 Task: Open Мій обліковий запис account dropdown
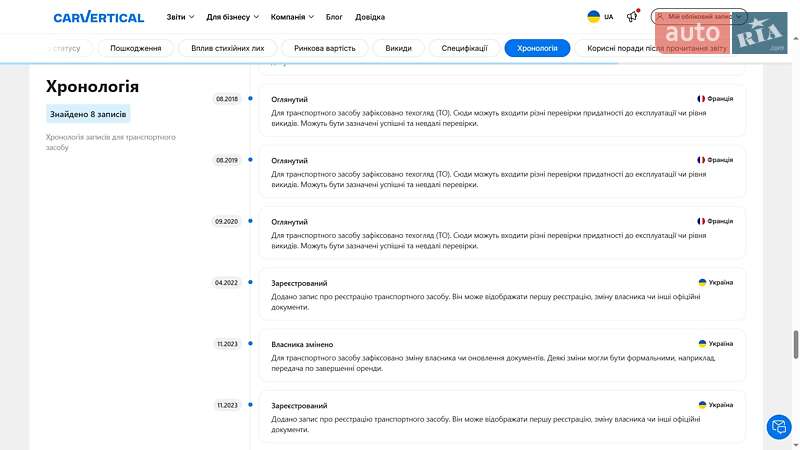699,17
